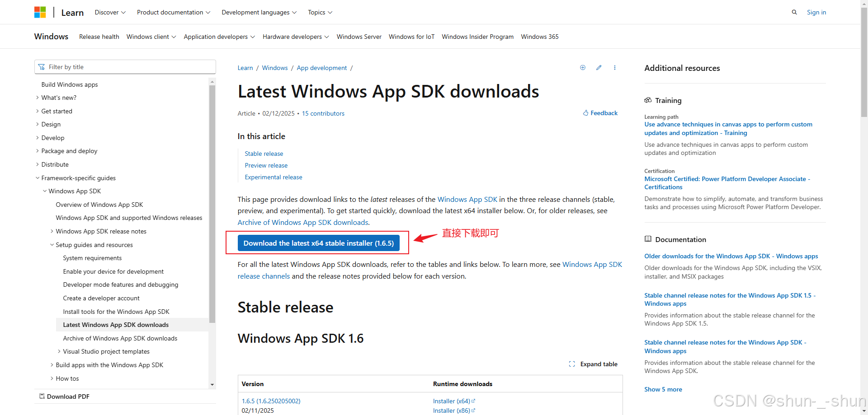Open Enable your device for development

coord(113,271)
